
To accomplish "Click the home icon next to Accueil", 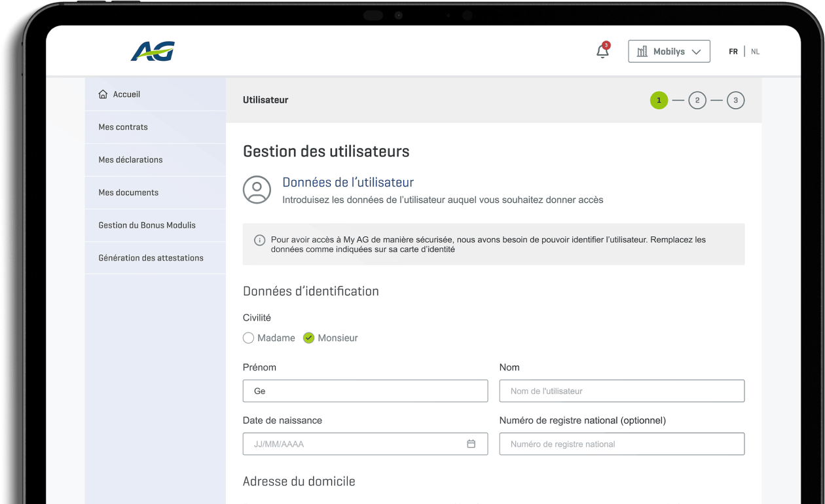I will (x=103, y=94).
